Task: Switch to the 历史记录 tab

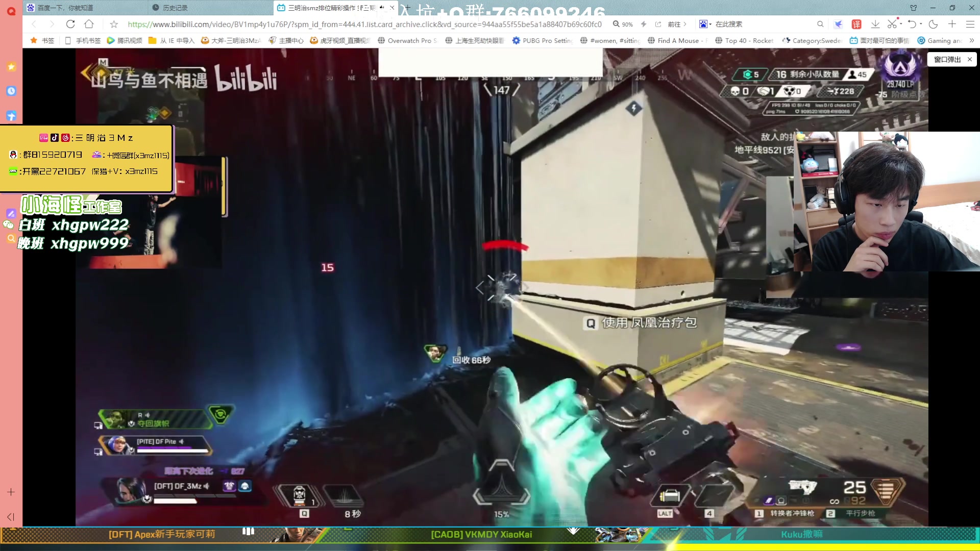Action: coord(210,8)
